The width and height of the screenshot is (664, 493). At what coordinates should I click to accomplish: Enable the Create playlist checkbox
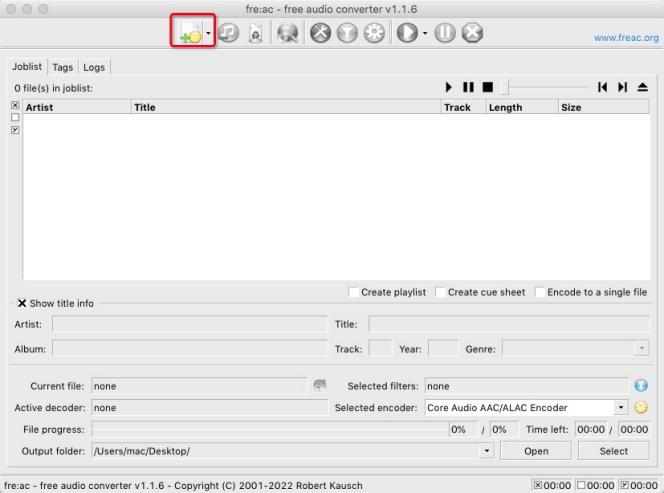point(353,292)
